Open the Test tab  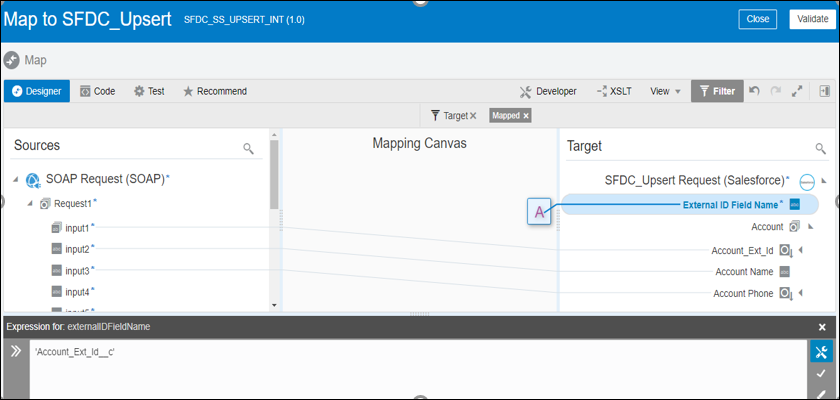pos(149,91)
